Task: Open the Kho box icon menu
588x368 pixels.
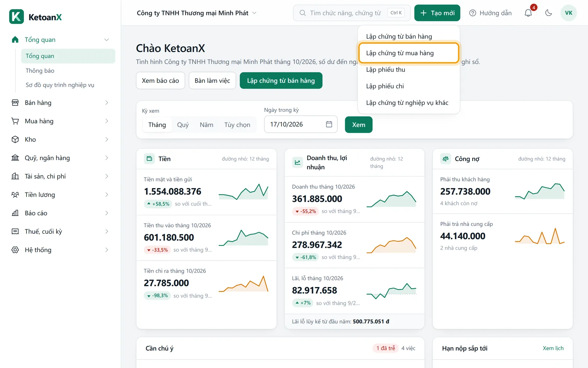Action: tap(15, 139)
